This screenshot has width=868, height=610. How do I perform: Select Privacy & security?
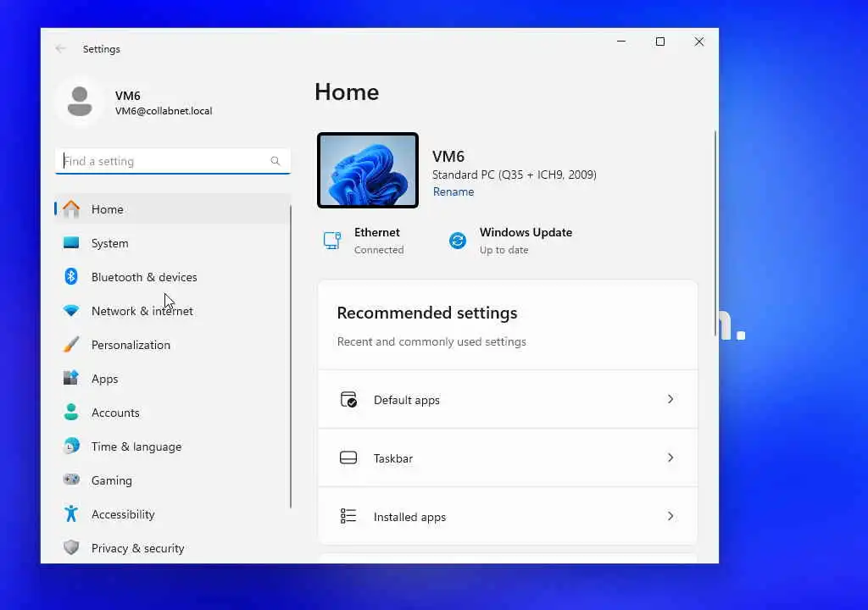coord(173,547)
